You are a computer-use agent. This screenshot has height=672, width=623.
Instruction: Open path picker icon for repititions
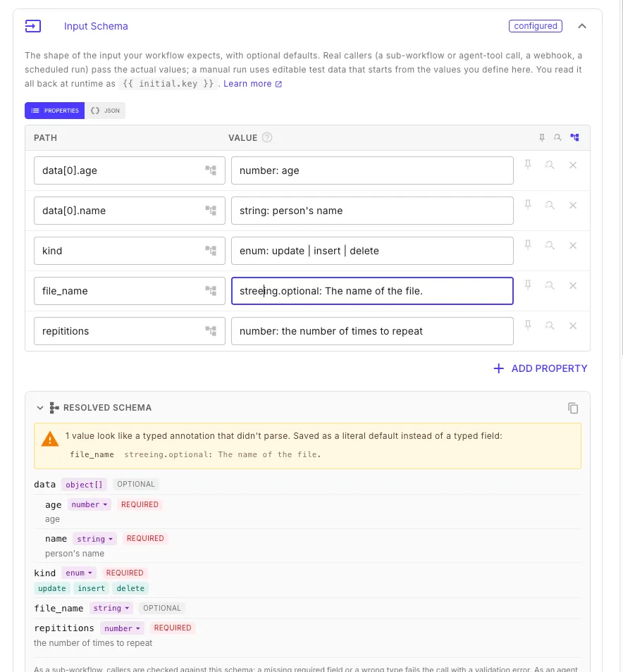(x=211, y=331)
